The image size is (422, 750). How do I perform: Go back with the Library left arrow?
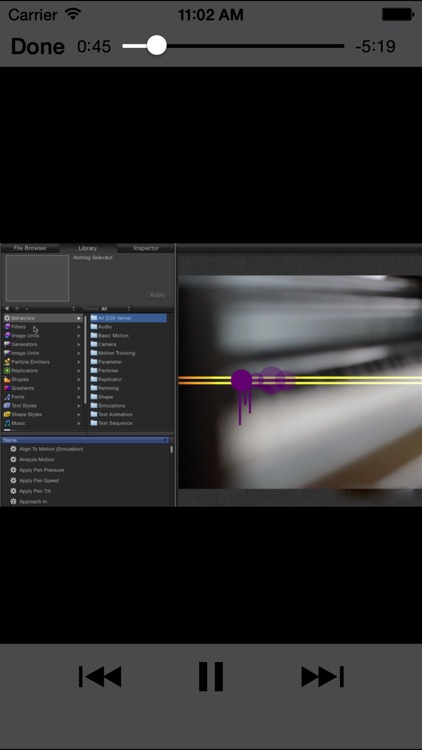pos(7,309)
